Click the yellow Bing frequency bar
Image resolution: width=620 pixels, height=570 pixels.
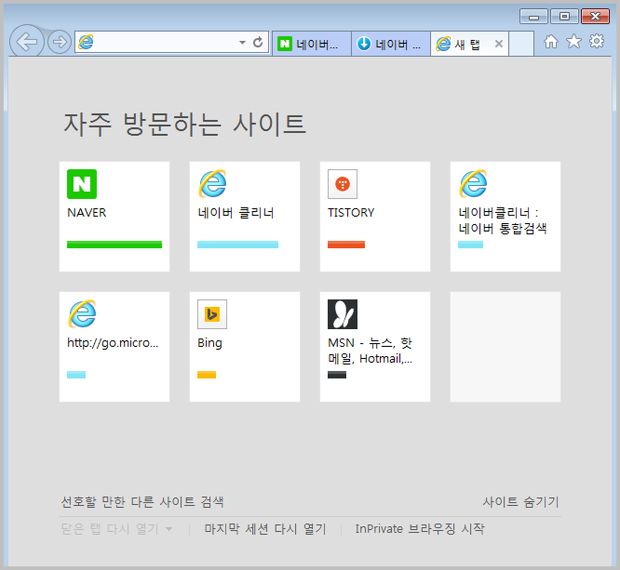coord(206,375)
